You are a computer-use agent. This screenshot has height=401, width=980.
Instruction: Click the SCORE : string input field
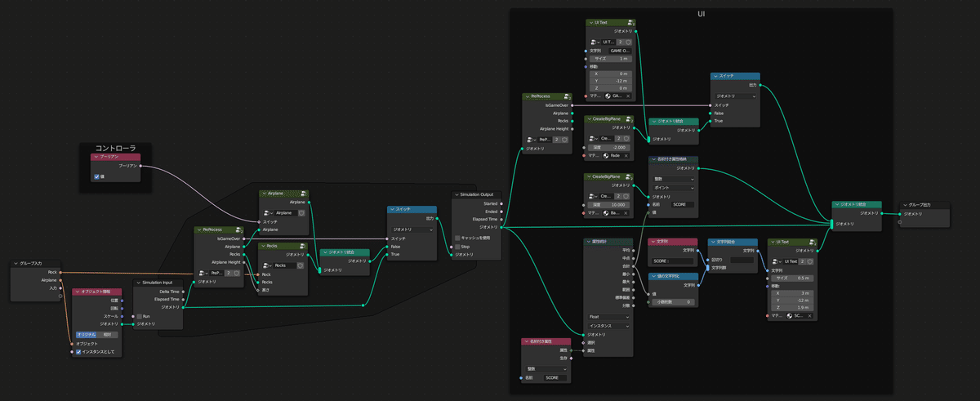(673, 261)
